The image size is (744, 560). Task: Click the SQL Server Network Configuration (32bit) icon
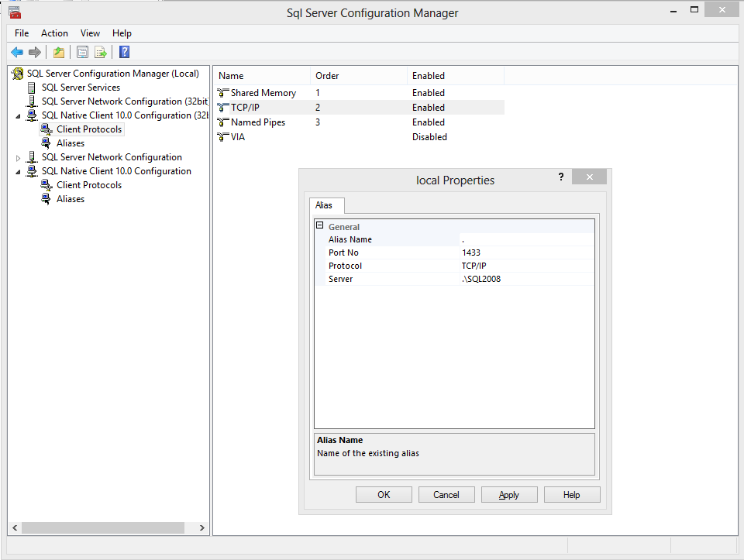[x=31, y=101]
